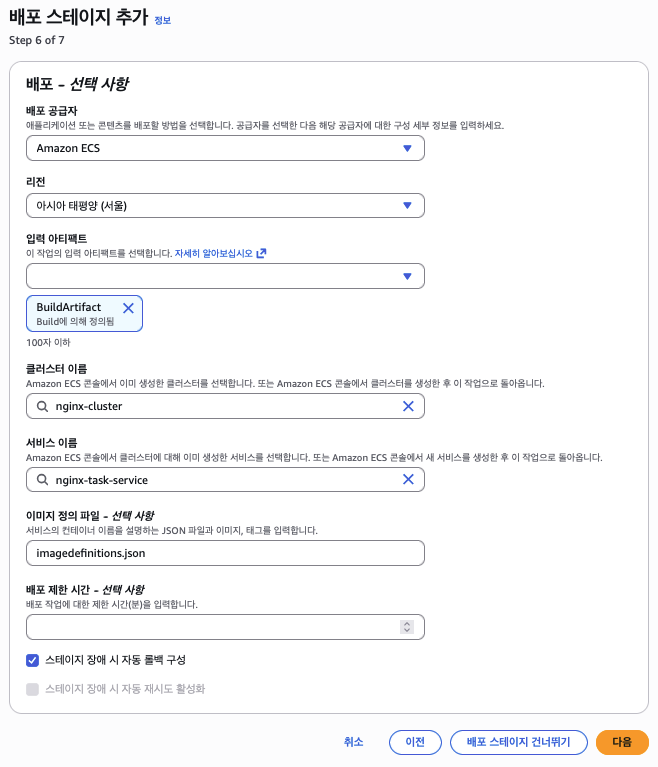Viewport: 658px width, 767px height.
Task: Open the 정보 link next to page title
Action: (x=162, y=19)
